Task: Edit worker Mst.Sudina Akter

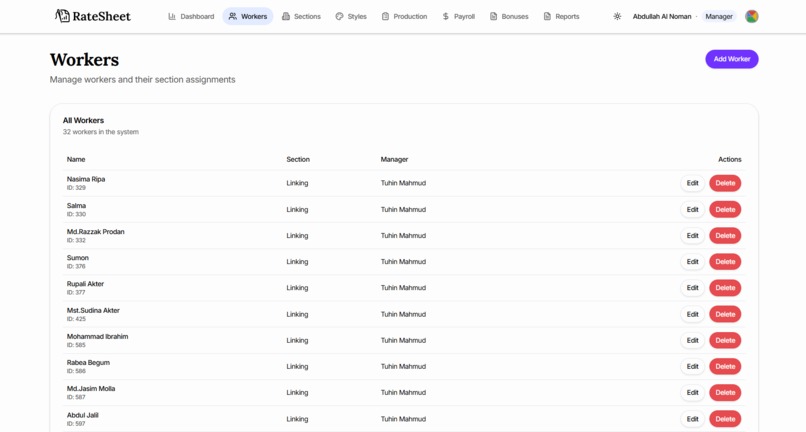Action: 692,314
